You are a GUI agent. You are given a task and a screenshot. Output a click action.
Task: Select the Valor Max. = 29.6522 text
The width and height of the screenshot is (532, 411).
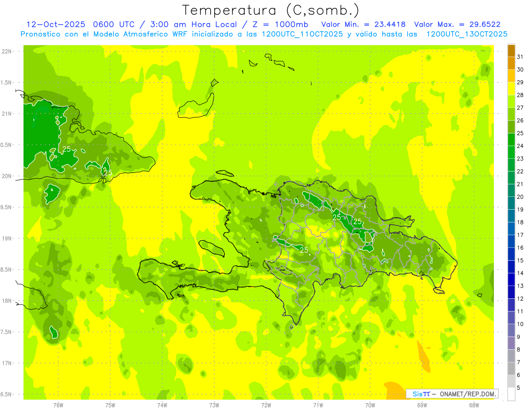tap(457, 24)
